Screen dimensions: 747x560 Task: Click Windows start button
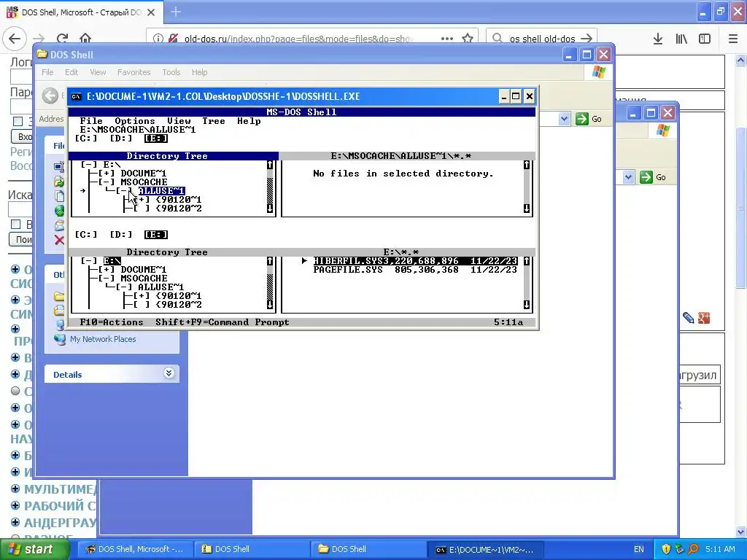pyautogui.click(x=34, y=550)
